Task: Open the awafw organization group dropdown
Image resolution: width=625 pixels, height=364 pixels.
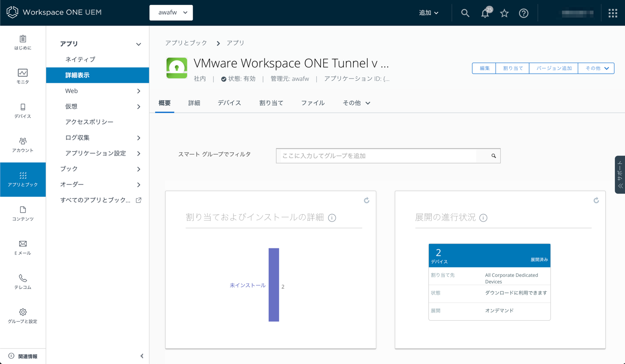Action: (171, 13)
